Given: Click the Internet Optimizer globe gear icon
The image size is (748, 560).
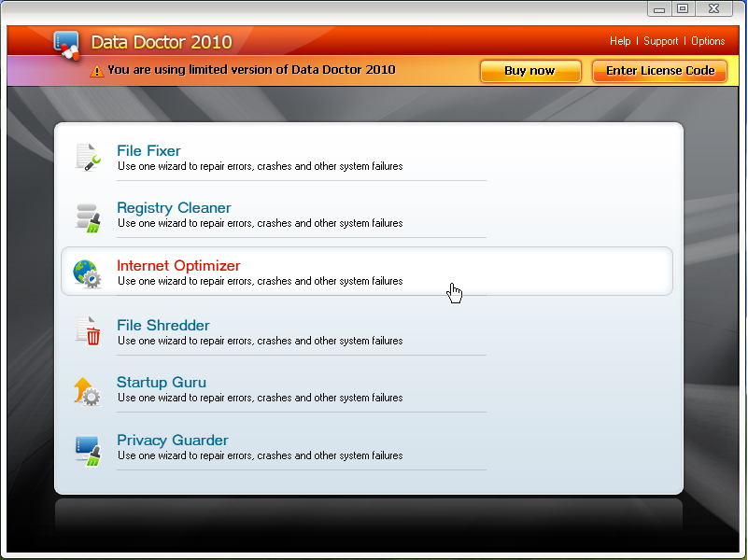Looking at the screenshot, I should [x=87, y=273].
